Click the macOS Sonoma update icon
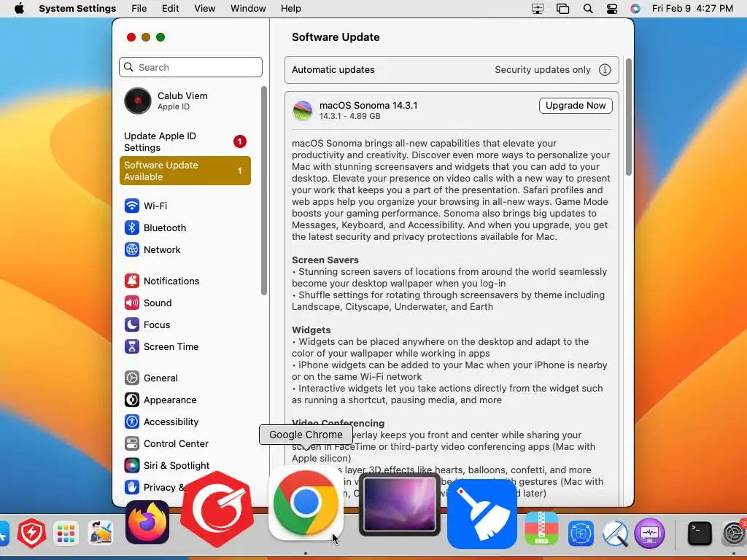The image size is (747, 560). [x=303, y=111]
